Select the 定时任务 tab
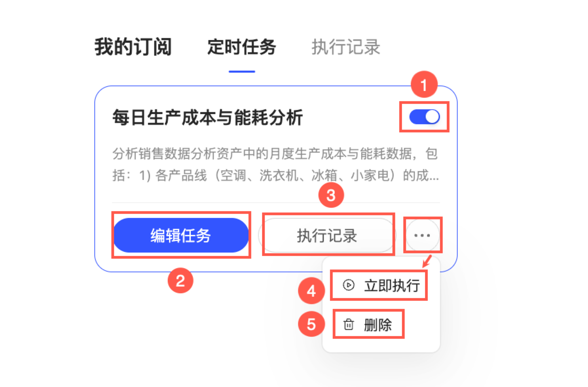The height and width of the screenshot is (387, 588). coord(242,47)
